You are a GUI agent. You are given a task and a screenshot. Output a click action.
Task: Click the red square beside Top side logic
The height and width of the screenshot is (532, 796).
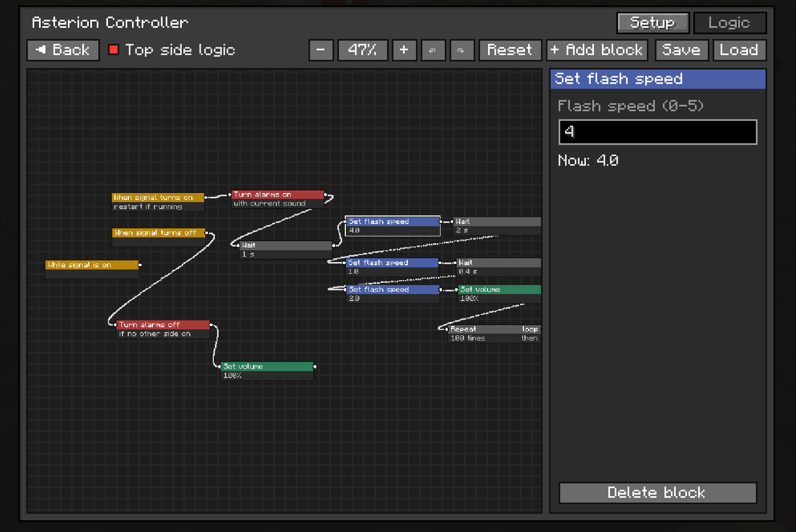(113, 50)
